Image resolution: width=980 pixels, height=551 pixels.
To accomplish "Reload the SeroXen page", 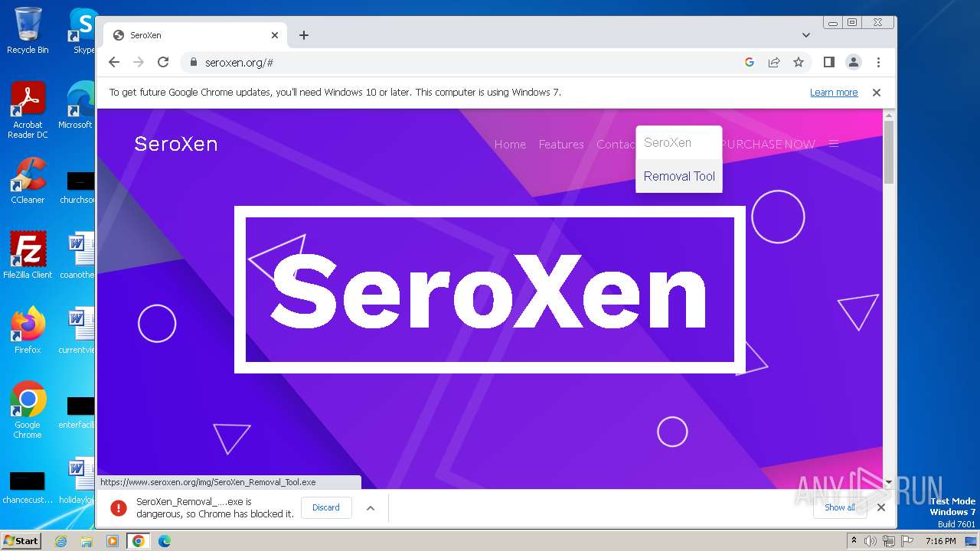I will (163, 62).
